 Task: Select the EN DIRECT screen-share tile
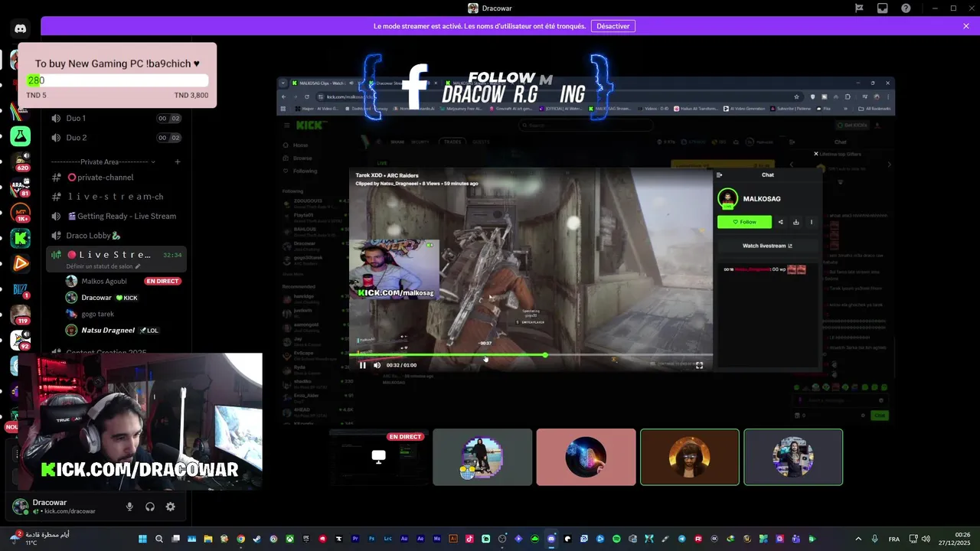tap(378, 457)
